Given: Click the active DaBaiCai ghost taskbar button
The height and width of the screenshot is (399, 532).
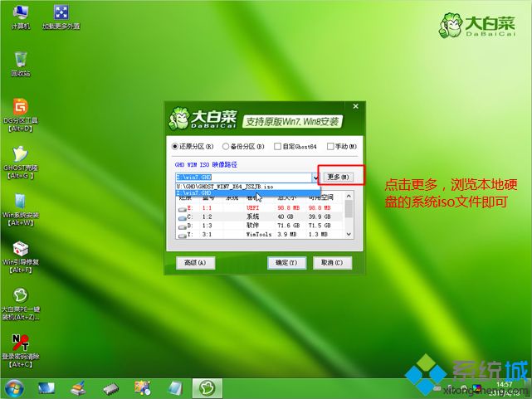Looking at the screenshot, I should click(207, 388).
